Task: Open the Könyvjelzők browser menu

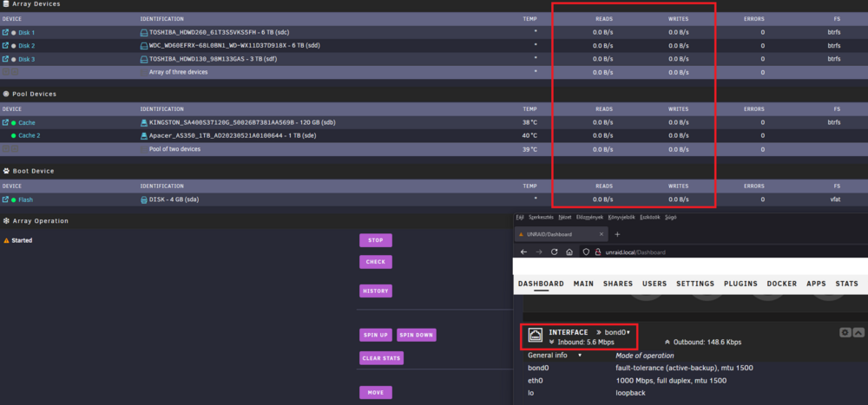Action: [x=621, y=218]
